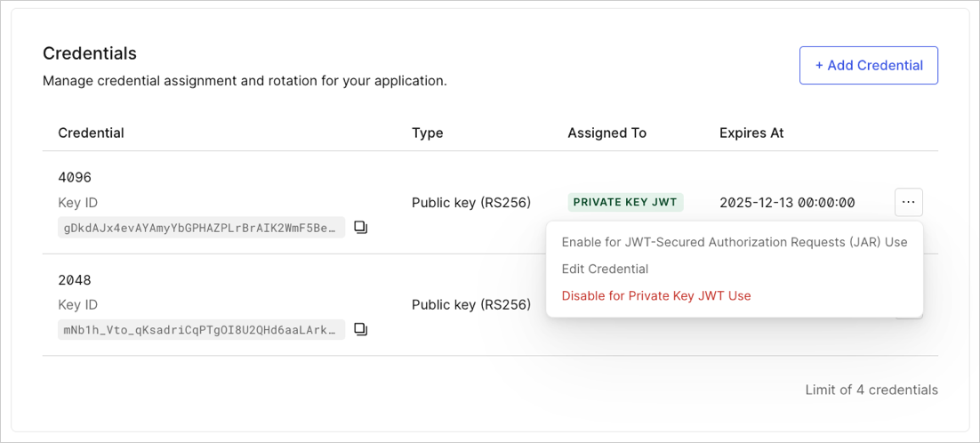This screenshot has width=980, height=443.
Task: Select the 4096 credential name
Action: (75, 177)
